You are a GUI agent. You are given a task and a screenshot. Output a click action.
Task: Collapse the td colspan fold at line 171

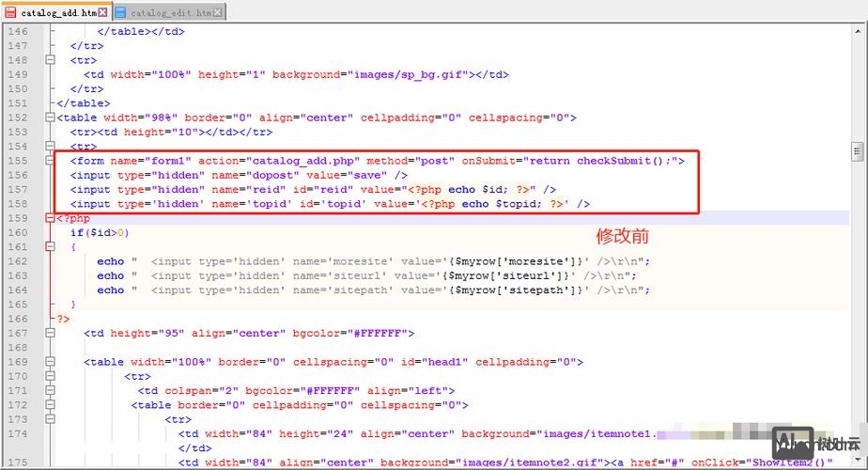(51, 391)
